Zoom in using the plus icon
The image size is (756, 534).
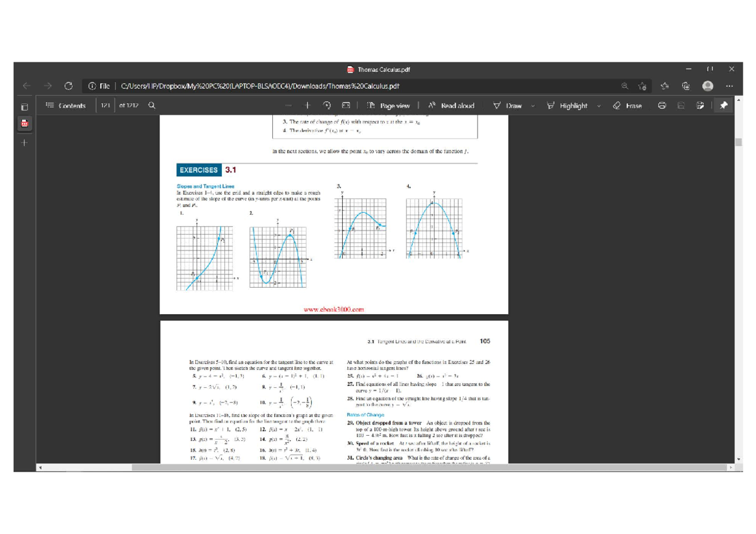[307, 106]
